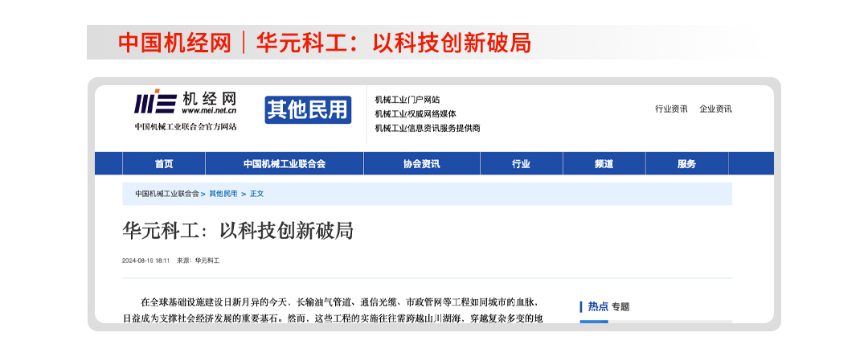The width and height of the screenshot is (868, 353).
Task: Open the 行业资讯 link at top right
Action: 671,109
